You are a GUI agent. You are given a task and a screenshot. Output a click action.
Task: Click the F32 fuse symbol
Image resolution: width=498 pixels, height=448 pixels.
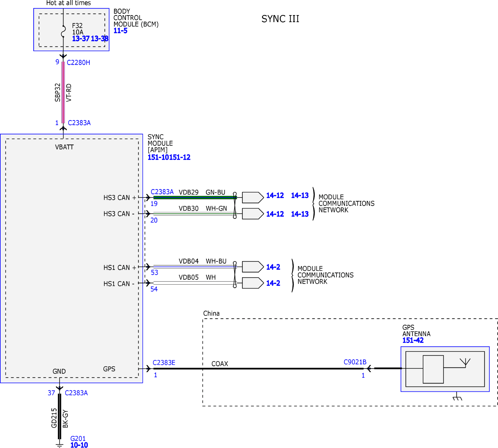(64, 31)
